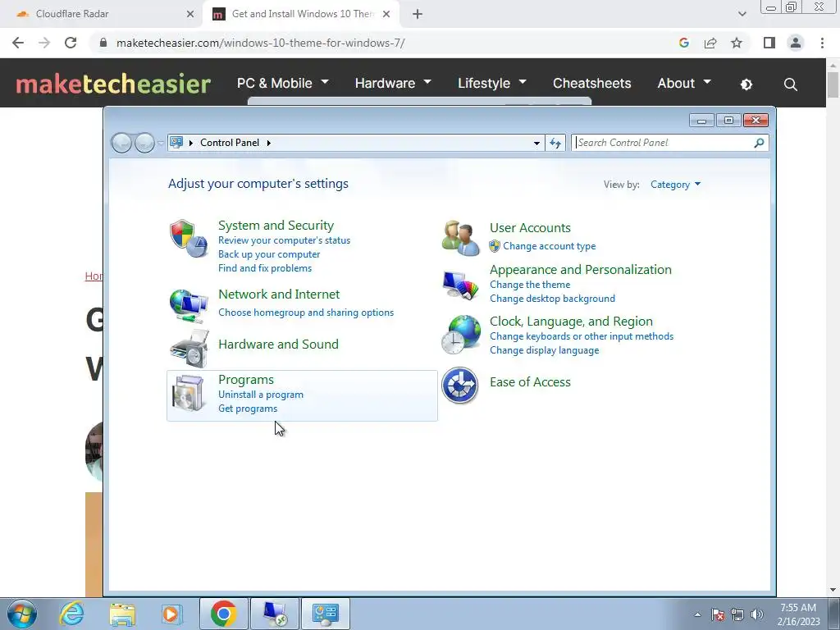The width and height of the screenshot is (840, 630).
Task: Show hidden tray icons arrow
Action: tap(697, 614)
